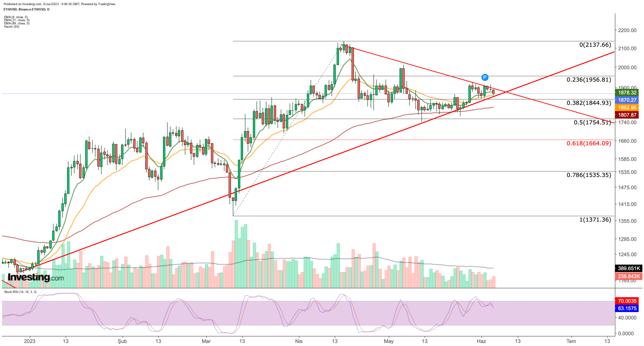Image resolution: width=644 pixels, height=346 pixels.
Task: Click the Nis month label on time axis
Action: (299, 341)
